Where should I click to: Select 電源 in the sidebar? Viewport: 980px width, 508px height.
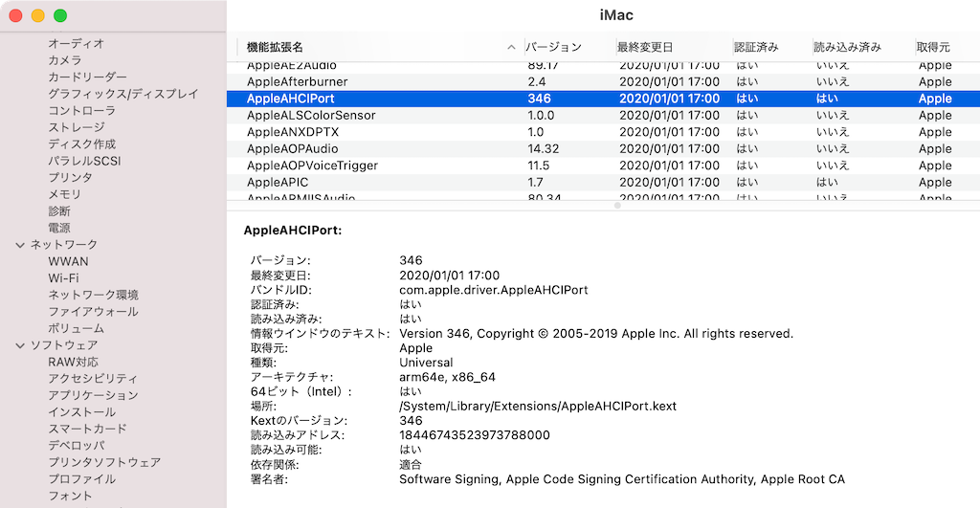(59, 228)
